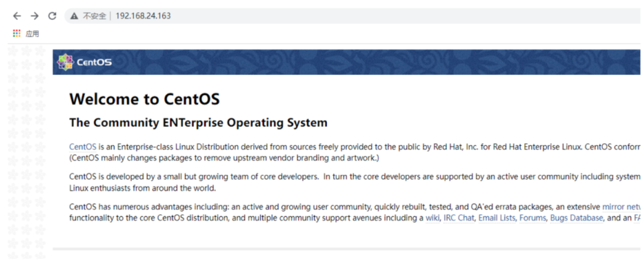Viewport: 644px width, 260px height.
Task: Click the CentOS pinwheel logo in banner
Action: coord(65,62)
